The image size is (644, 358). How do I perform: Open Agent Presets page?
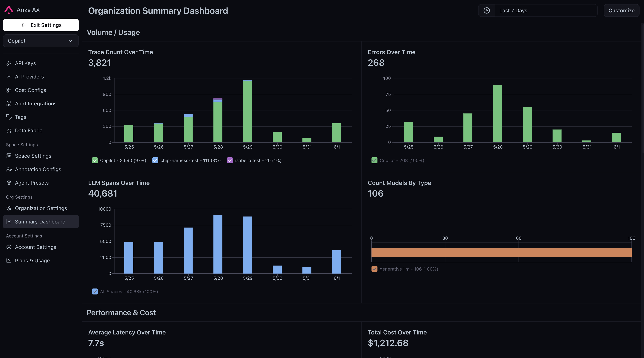pyautogui.click(x=41, y=183)
